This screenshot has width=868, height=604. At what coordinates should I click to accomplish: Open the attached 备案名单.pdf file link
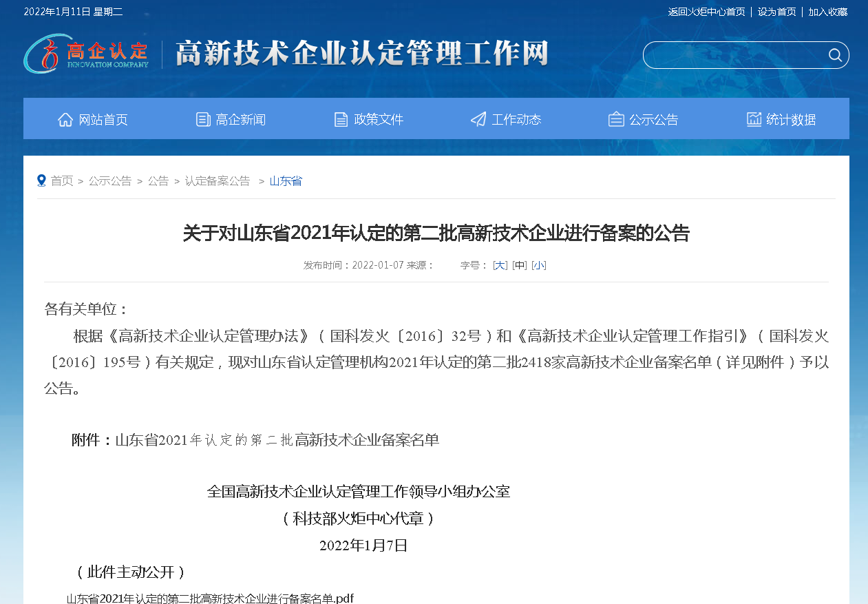pyautogui.click(x=210, y=598)
